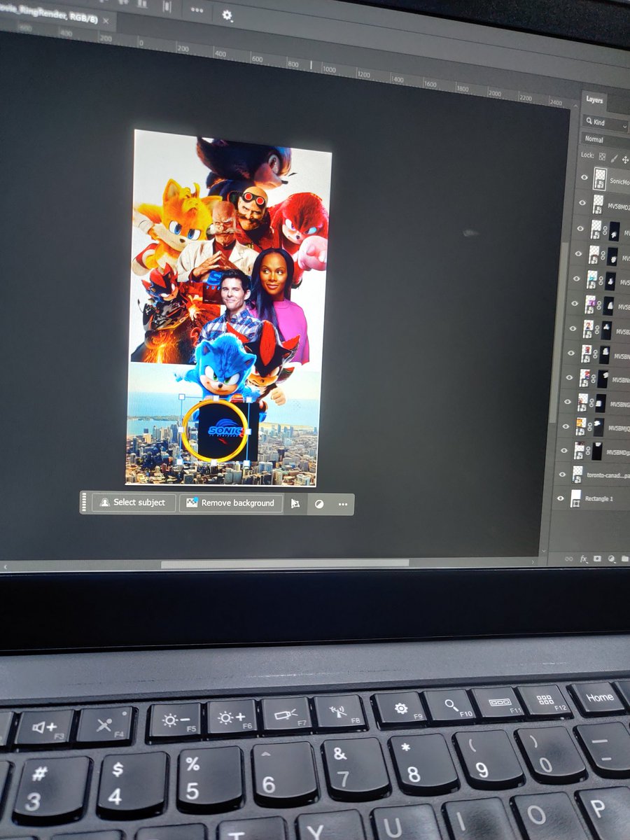Hide the toronto-canad layer
The image size is (630, 840).
pos(562,474)
